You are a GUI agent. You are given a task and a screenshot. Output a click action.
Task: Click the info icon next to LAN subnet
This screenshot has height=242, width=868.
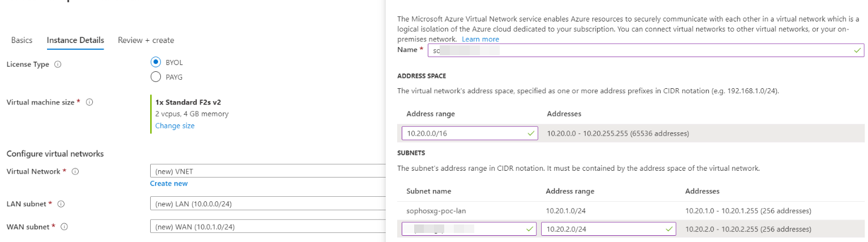pyautogui.click(x=61, y=204)
